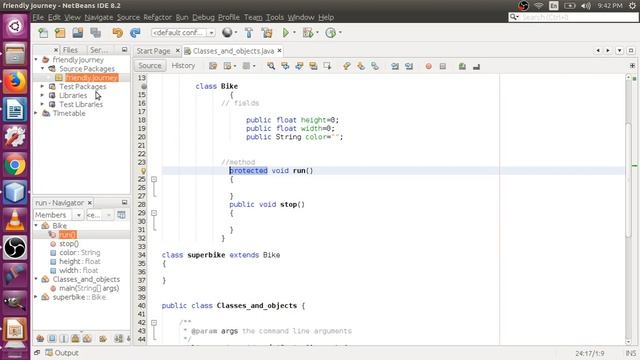Screen dimensions: 640x360
Task: Click the Toggle Bookmark icon
Action: 375,66
